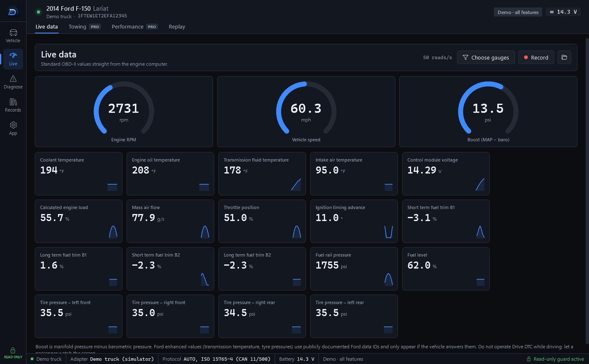Select Tire pressure – left front card
Screen dimensions: 589x364
pos(79,316)
